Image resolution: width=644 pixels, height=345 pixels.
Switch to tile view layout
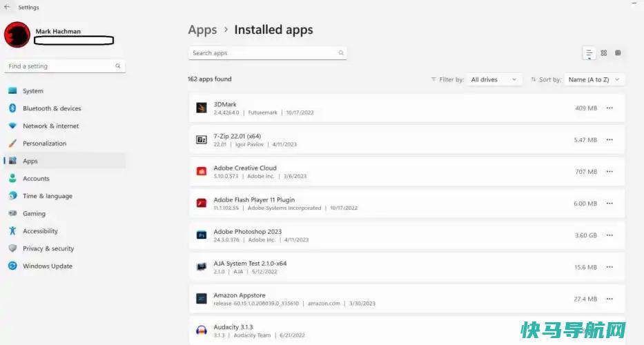coord(618,53)
